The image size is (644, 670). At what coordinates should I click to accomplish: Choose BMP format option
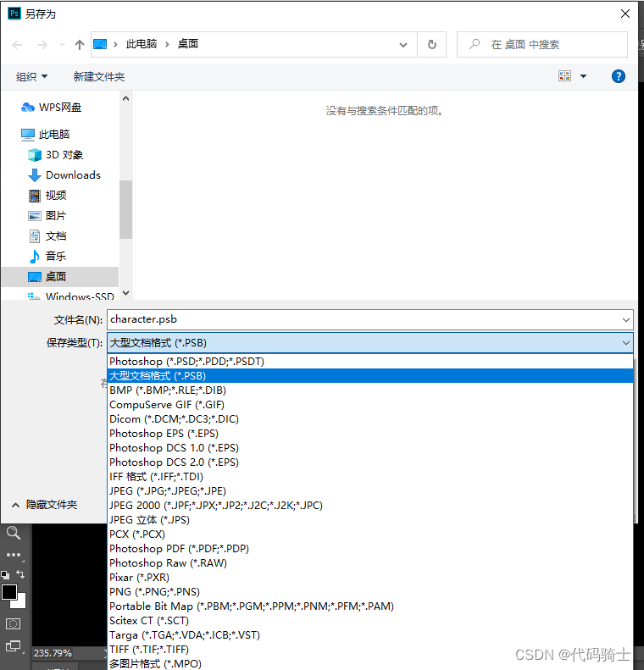click(370, 390)
